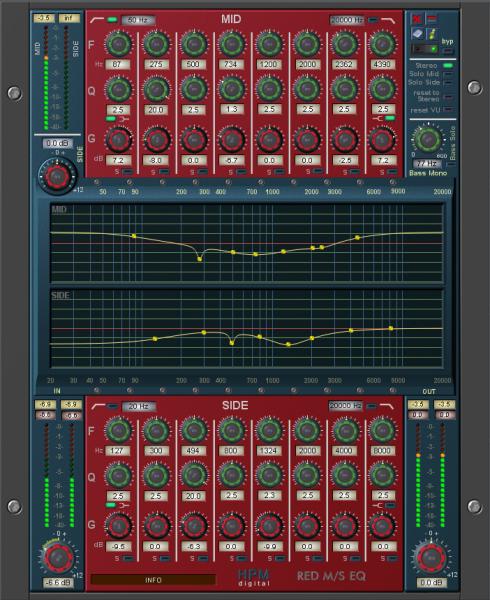
Task: Click the shelf icon under MID 4390 Hz band
Action: [377, 119]
